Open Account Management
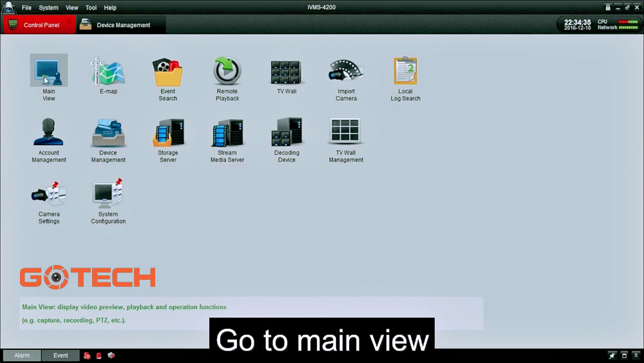The height and width of the screenshot is (363, 644). [x=49, y=133]
